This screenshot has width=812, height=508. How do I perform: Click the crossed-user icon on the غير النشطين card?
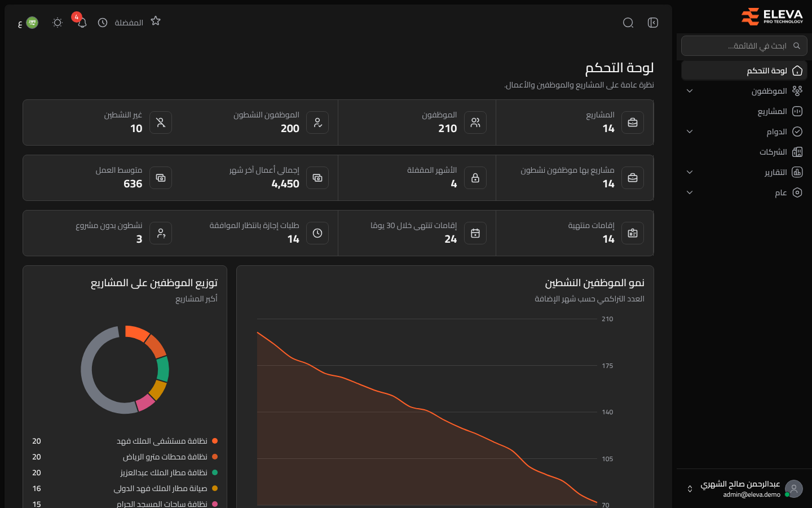pos(161,122)
